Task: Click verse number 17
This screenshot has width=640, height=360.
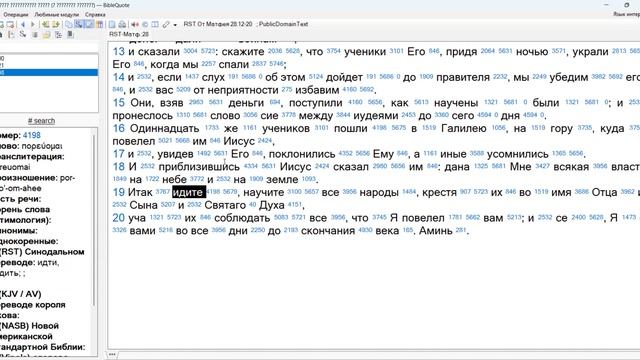Action: click(x=119, y=154)
